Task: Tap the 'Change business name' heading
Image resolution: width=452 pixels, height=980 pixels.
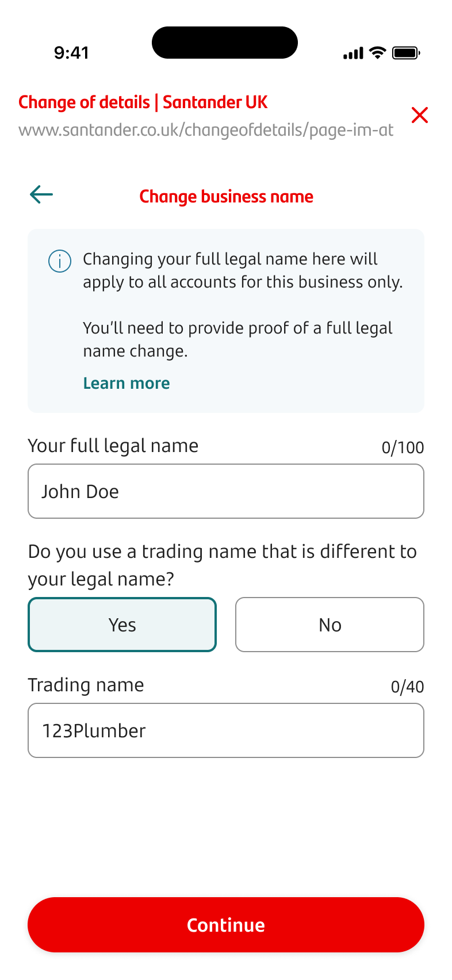Action: [227, 197]
